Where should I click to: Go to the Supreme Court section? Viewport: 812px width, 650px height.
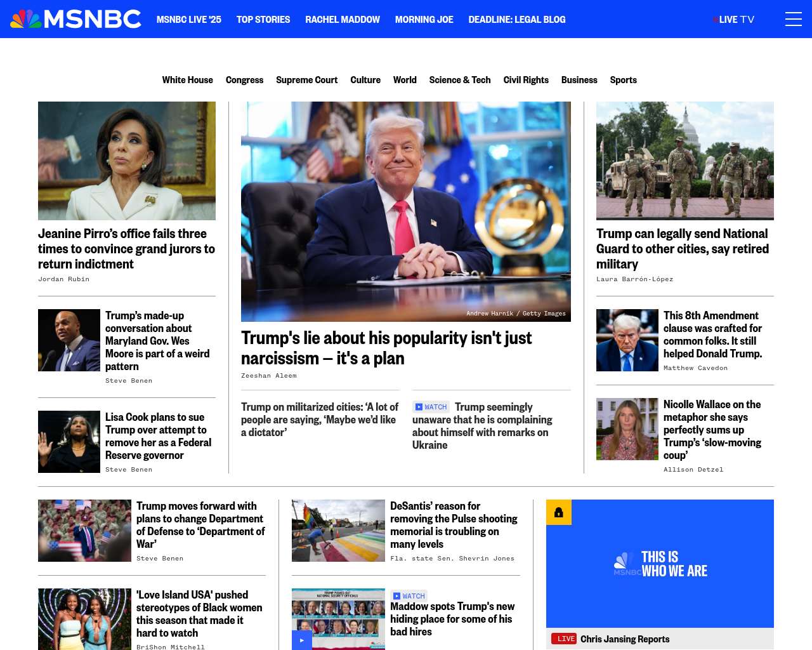tap(307, 80)
